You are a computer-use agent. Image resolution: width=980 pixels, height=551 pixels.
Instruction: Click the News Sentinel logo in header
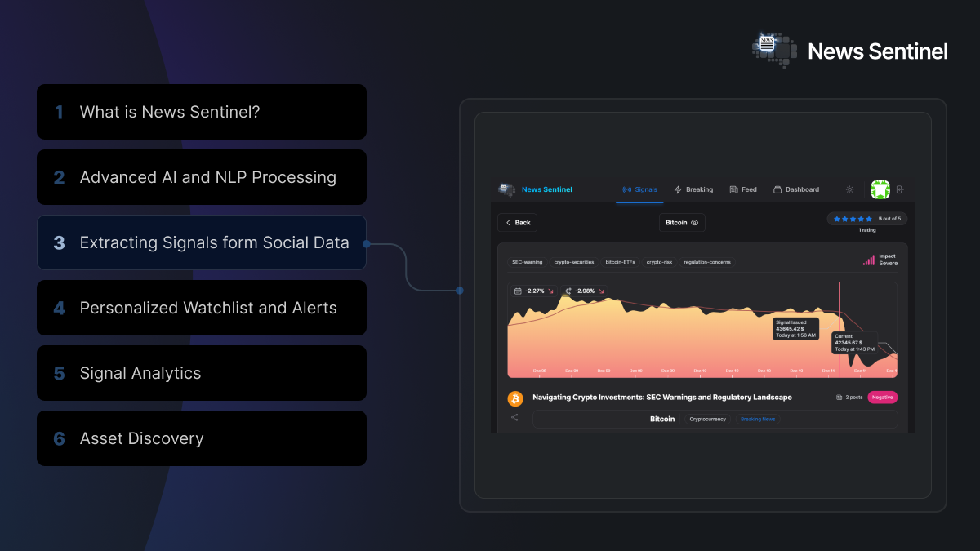[x=850, y=51]
